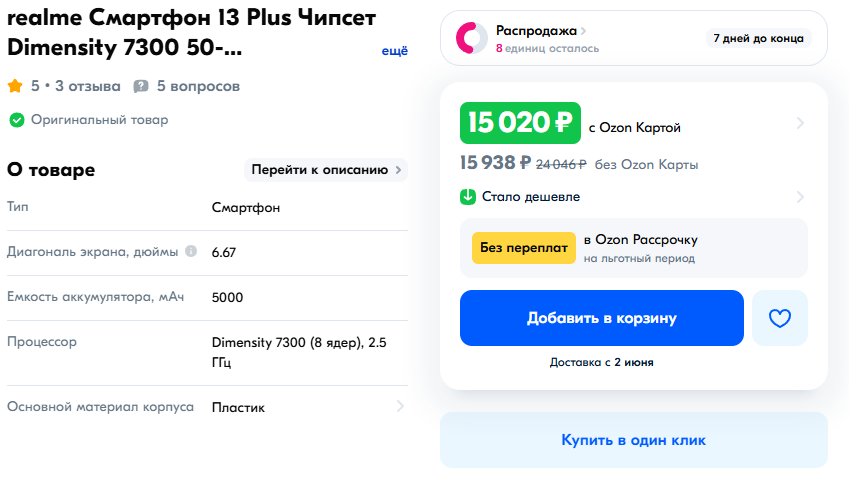This screenshot has height=488, width=849.
Task: Click 'Добавить в корзину' button
Action: click(x=602, y=318)
